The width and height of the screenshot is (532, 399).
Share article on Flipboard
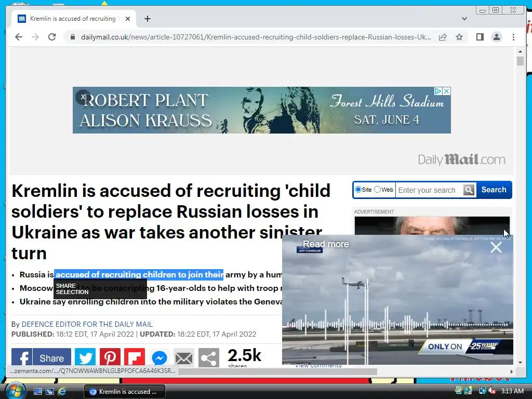coord(135,357)
